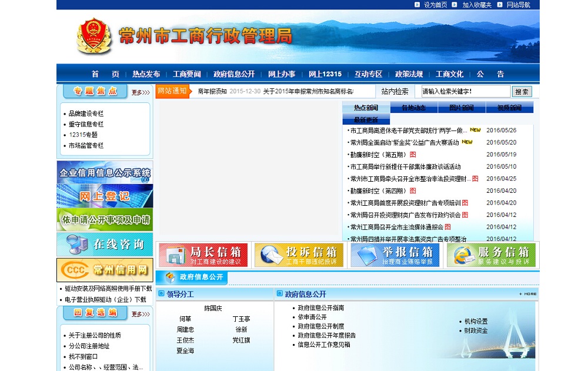Open leader 丁玉亭's profile link
This screenshot has height=371, width=588.
click(241, 319)
